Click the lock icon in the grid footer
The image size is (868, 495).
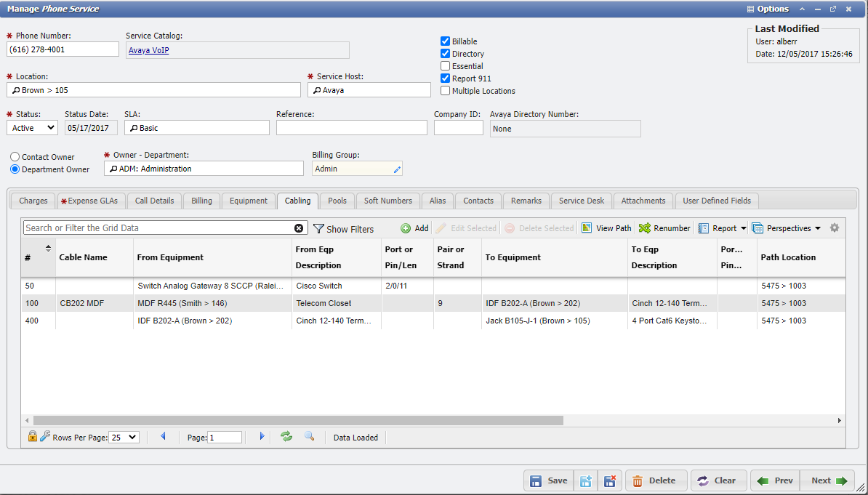[x=33, y=436]
